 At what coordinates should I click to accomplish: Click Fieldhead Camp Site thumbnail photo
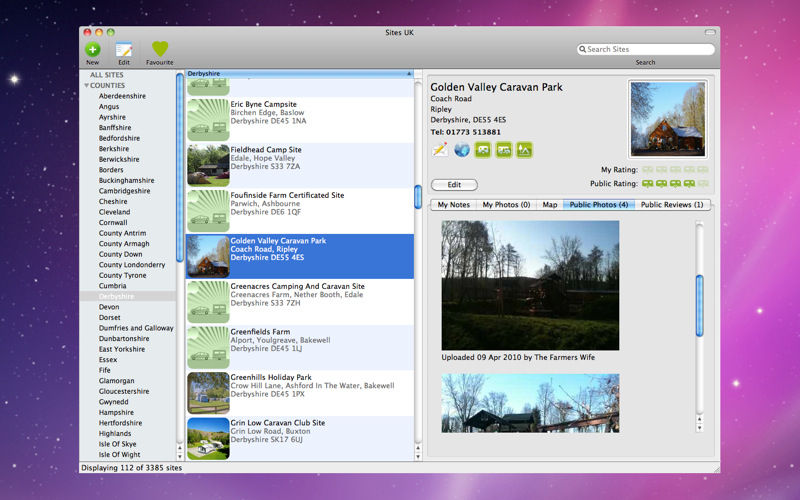208,165
